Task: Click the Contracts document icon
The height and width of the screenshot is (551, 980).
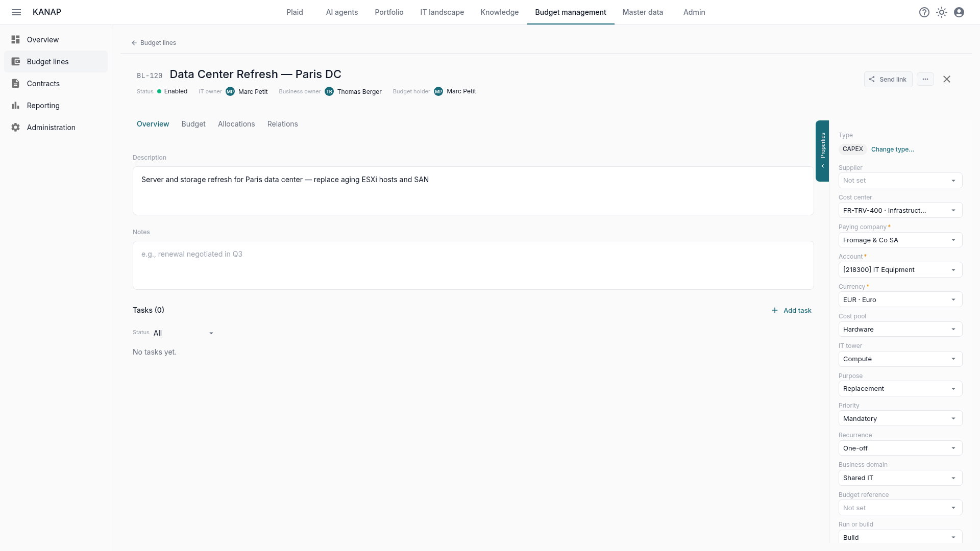Action: point(16,84)
